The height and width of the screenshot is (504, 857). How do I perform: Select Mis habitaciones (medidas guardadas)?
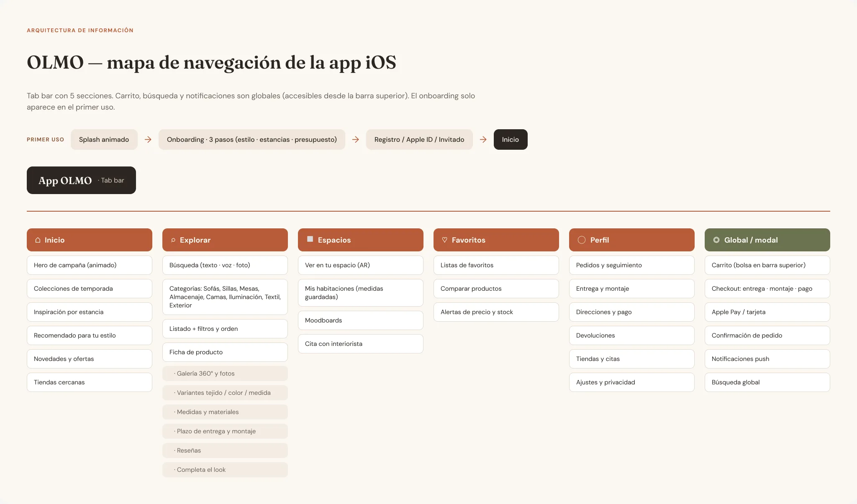pos(361,293)
